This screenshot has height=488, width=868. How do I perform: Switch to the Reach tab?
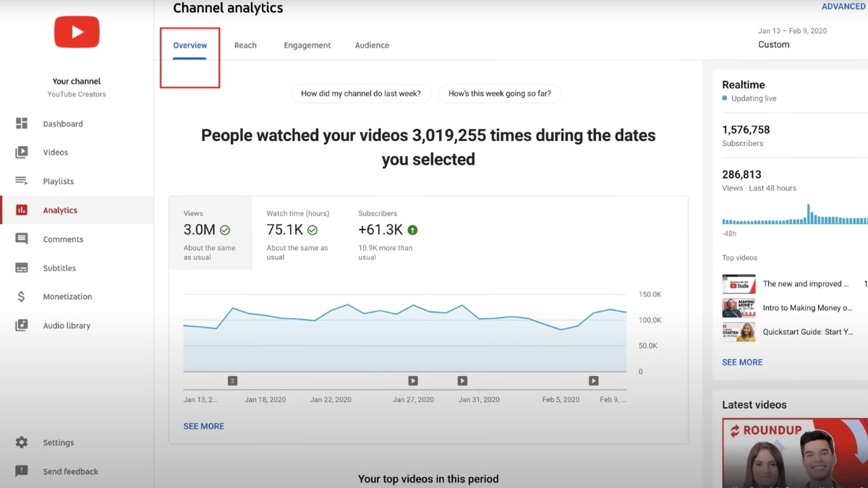pyautogui.click(x=245, y=45)
